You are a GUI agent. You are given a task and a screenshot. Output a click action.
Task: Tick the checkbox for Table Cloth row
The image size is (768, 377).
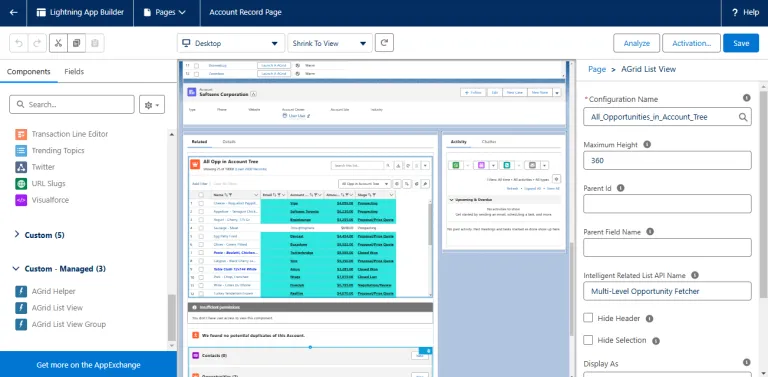click(x=201, y=269)
